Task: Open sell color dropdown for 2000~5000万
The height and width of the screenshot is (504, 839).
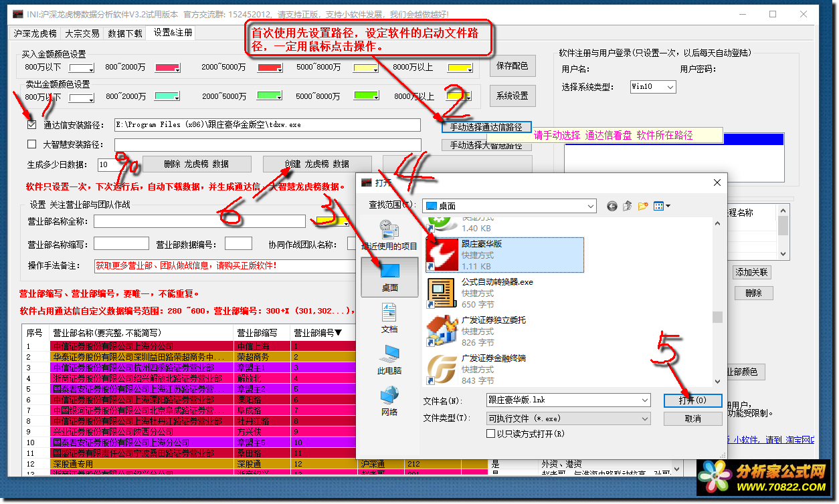Action: [x=280, y=97]
